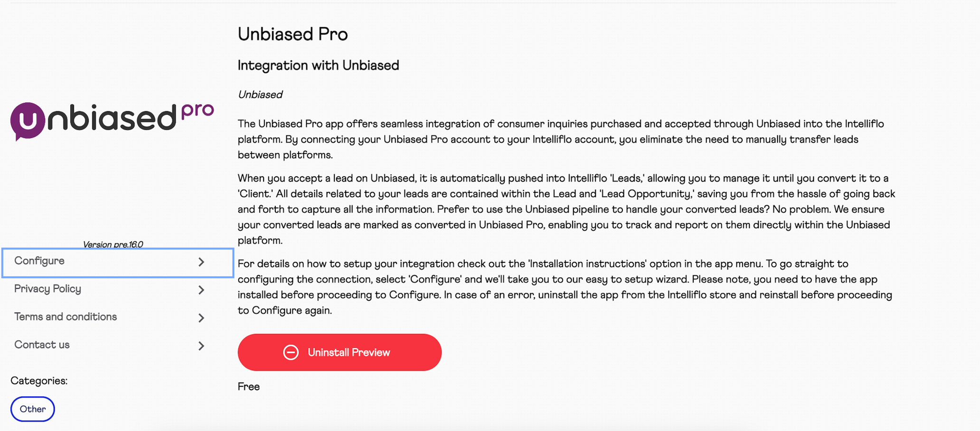
Task: Expand the Contact us chevron arrow
Action: pos(201,346)
